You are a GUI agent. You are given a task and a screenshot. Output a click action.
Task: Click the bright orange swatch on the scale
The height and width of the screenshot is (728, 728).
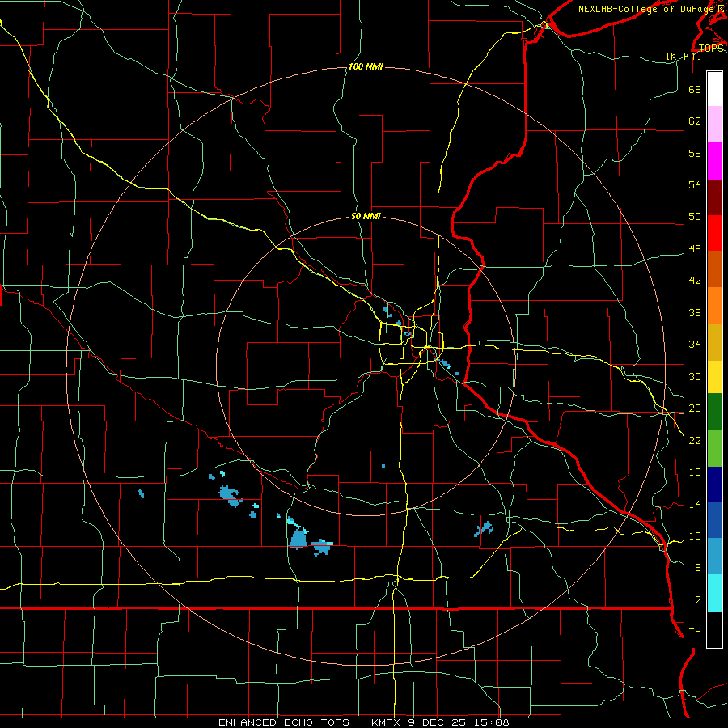(714, 306)
